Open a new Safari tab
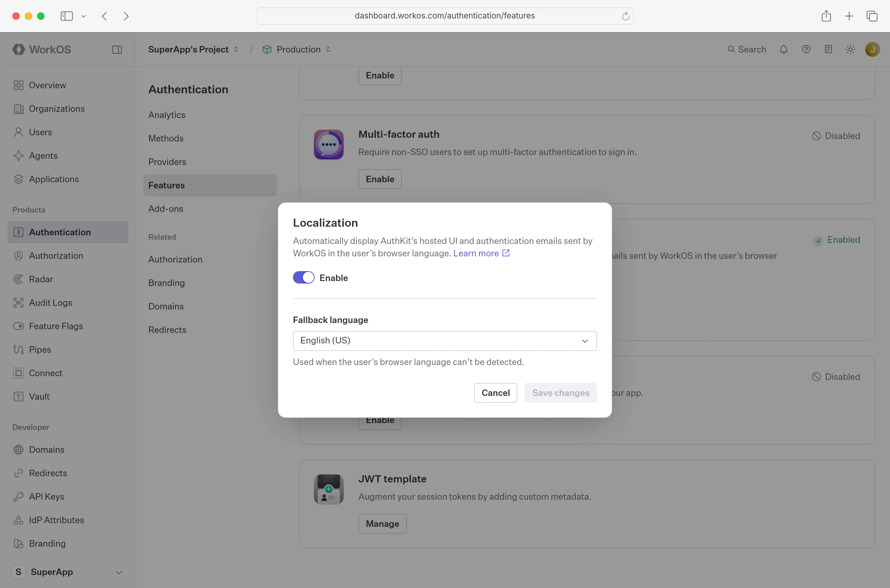The height and width of the screenshot is (588, 890). (849, 16)
